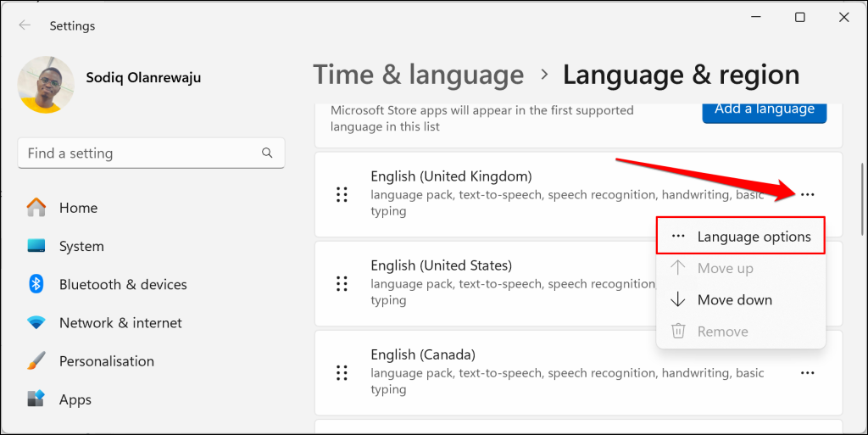Screen dimensions: 868x435
Task: Open more options for English (Canada)
Action: 808,372
